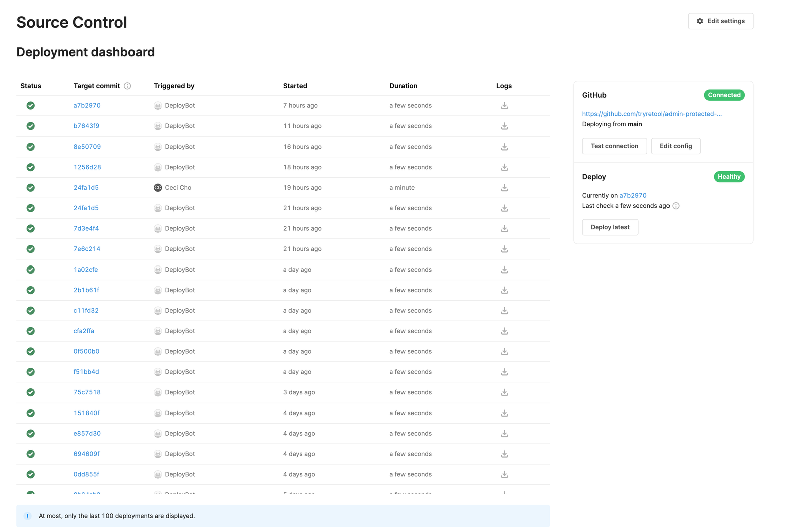Screen dimensions: 803x532
Task: Click the Status column header
Action: (31, 86)
